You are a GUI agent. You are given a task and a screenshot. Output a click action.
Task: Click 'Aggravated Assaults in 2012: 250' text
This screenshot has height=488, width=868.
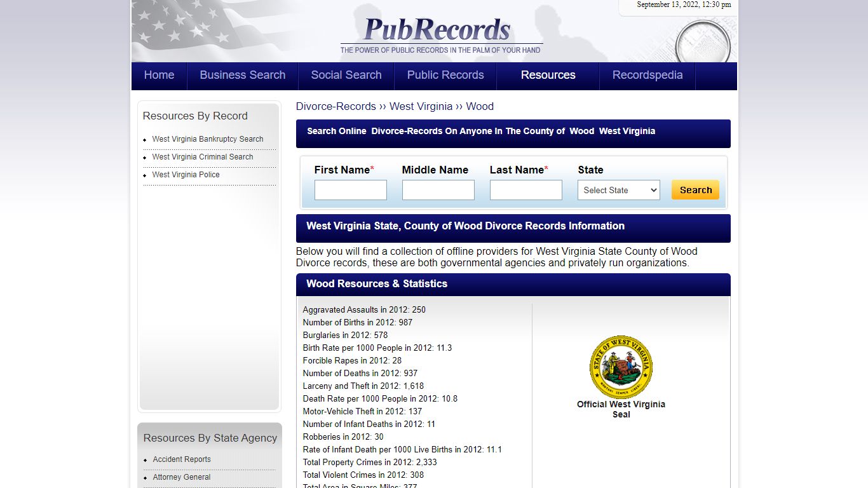[x=364, y=310]
